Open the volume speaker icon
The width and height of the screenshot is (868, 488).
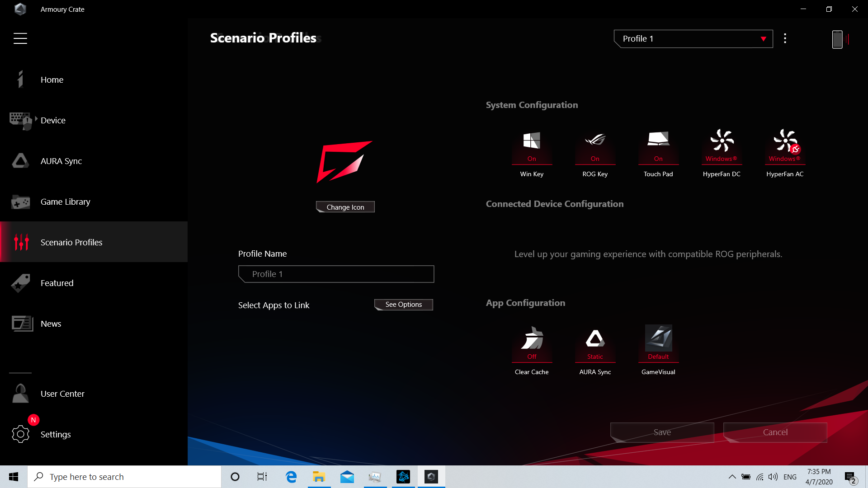[x=773, y=477]
